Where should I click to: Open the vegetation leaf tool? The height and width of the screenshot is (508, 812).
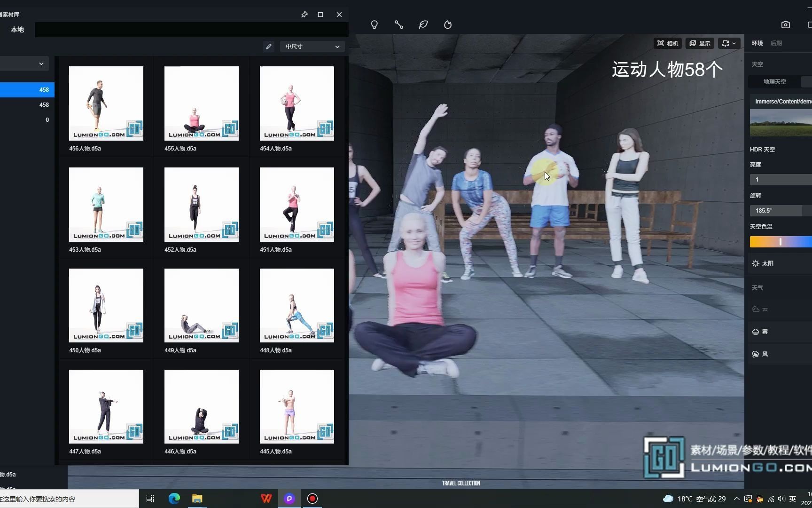coord(423,24)
